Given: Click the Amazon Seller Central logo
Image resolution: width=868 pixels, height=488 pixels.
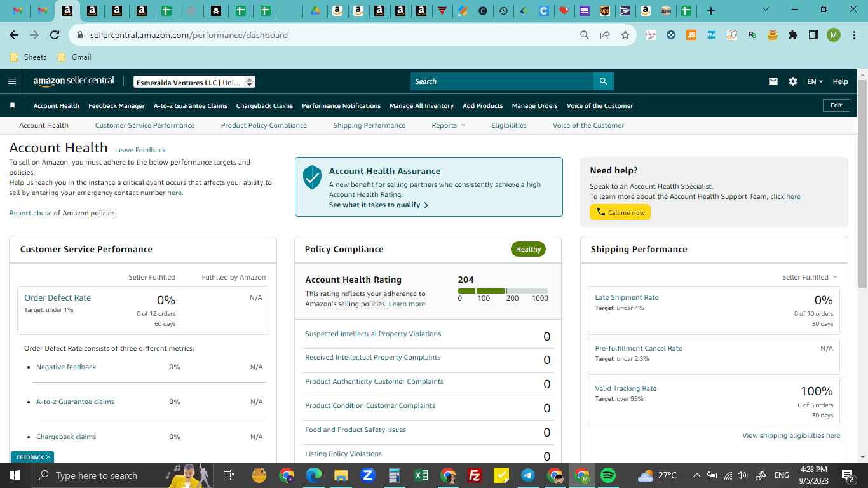Looking at the screenshot, I should 74,81.
